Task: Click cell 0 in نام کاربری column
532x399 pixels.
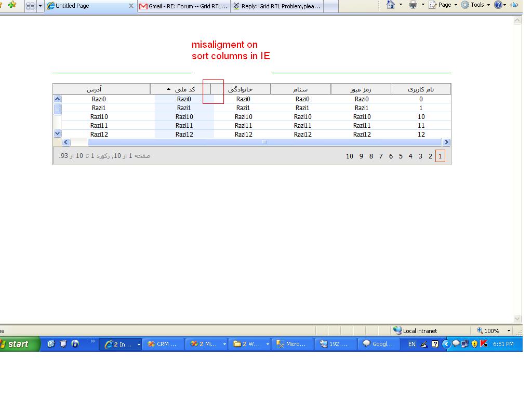Action: (x=421, y=99)
